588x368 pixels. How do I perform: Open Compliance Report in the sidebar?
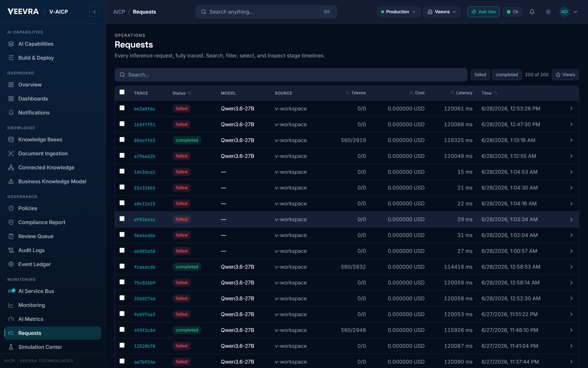[53, 222]
